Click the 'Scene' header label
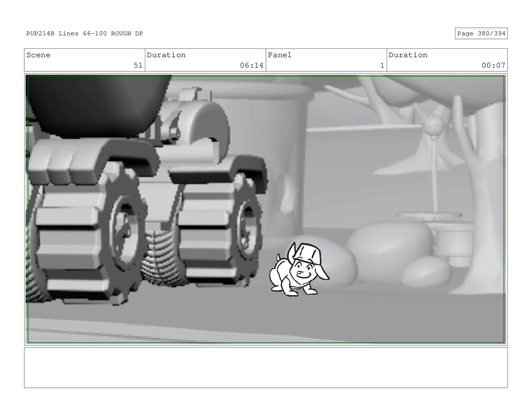 (38, 55)
